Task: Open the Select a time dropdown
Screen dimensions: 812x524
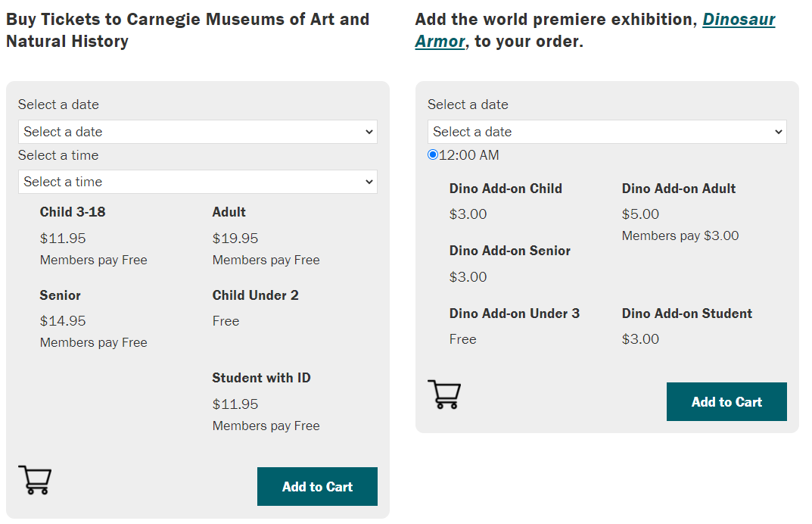Action: (198, 182)
